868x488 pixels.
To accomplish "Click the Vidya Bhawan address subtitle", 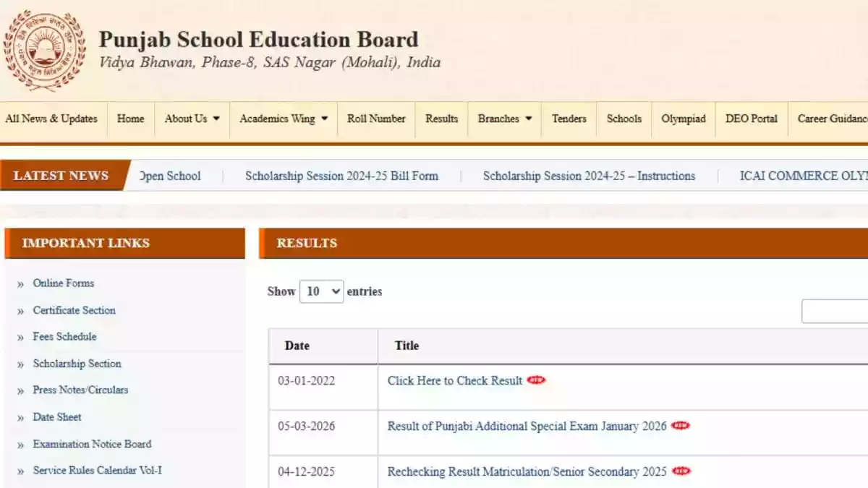I will [269, 63].
